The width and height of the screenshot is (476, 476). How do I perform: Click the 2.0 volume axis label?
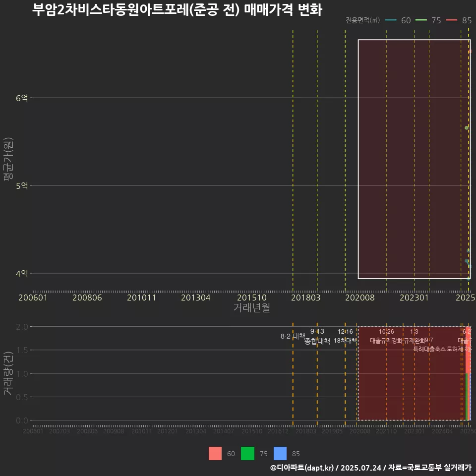point(22,327)
